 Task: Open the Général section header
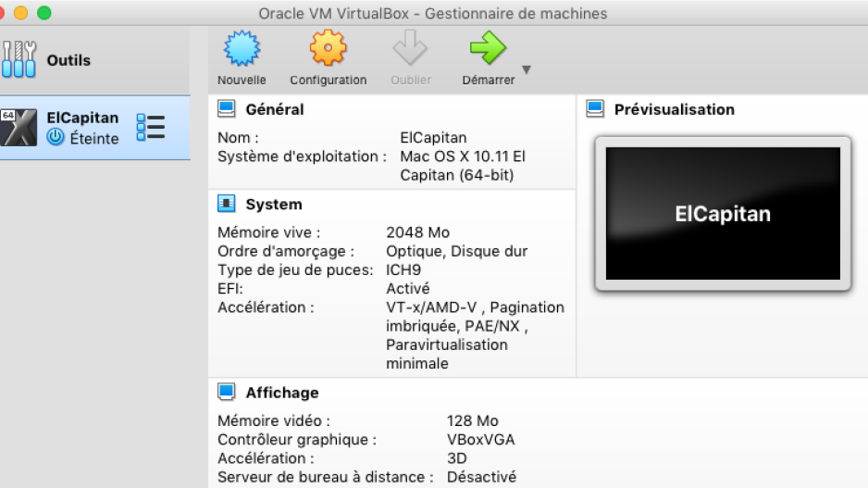[275, 109]
